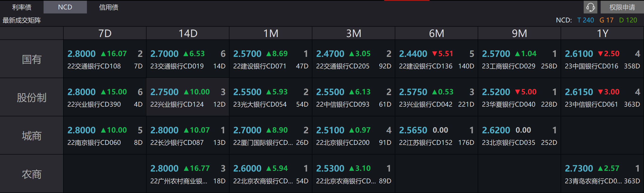
Task: Select the 3M column header
Action: click(354, 33)
